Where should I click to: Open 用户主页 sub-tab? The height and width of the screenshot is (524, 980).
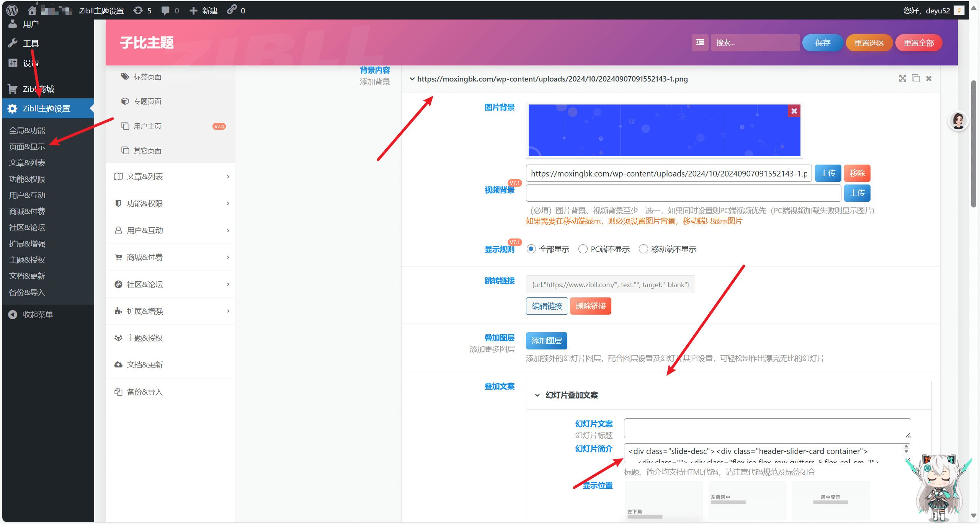coord(170,126)
